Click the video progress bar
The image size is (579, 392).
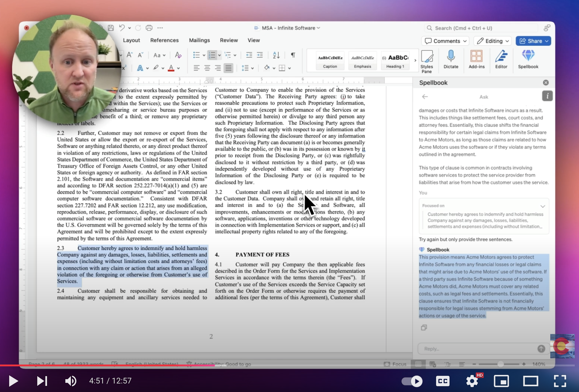click(289, 365)
